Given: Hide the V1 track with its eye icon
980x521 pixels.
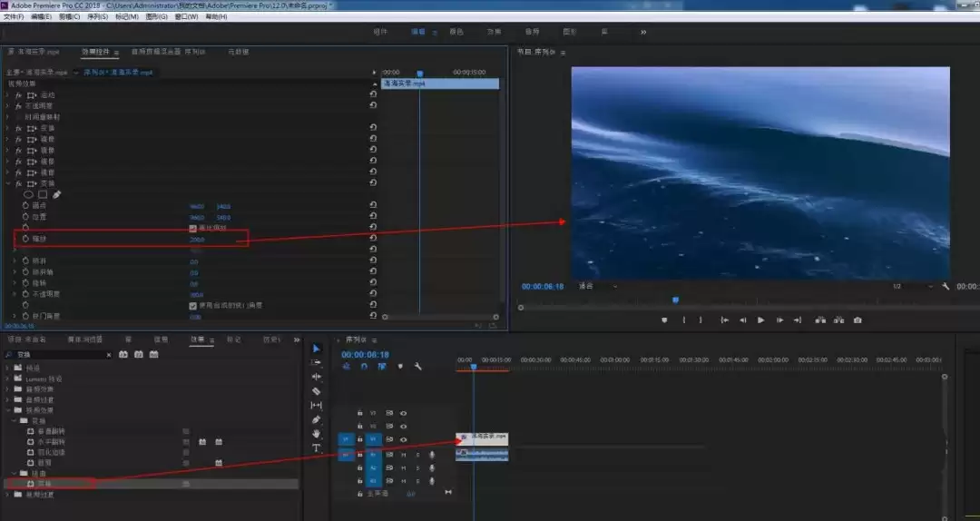Looking at the screenshot, I should click(403, 439).
